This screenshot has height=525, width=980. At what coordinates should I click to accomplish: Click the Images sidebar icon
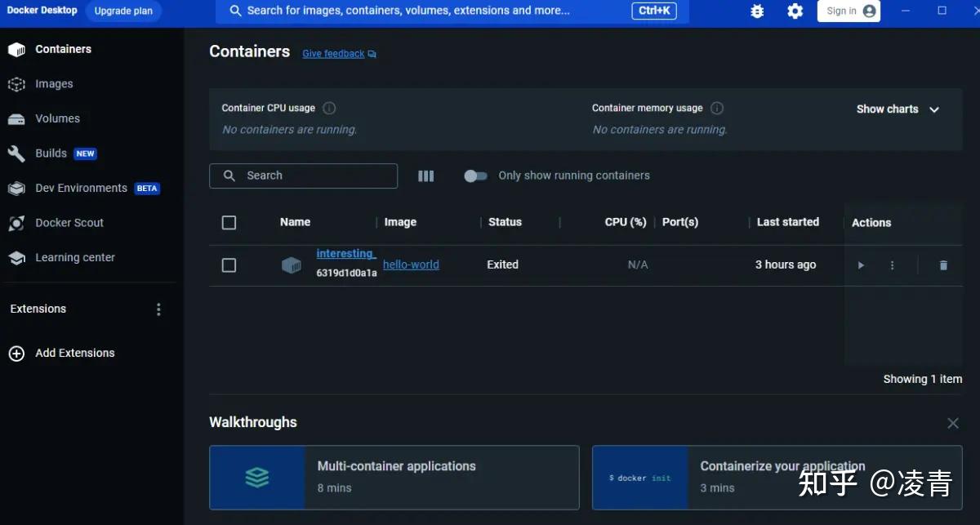pyautogui.click(x=16, y=84)
